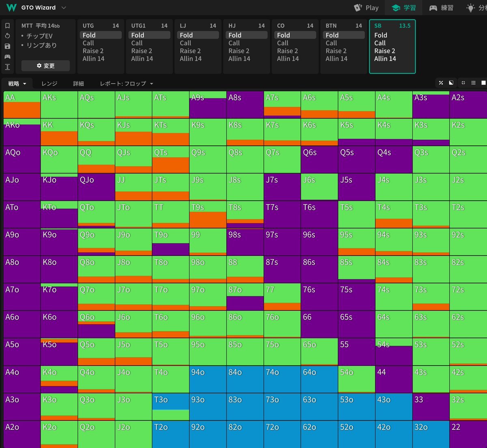
Task: Switch to the 詳細 (Details) tab
Action: click(78, 83)
